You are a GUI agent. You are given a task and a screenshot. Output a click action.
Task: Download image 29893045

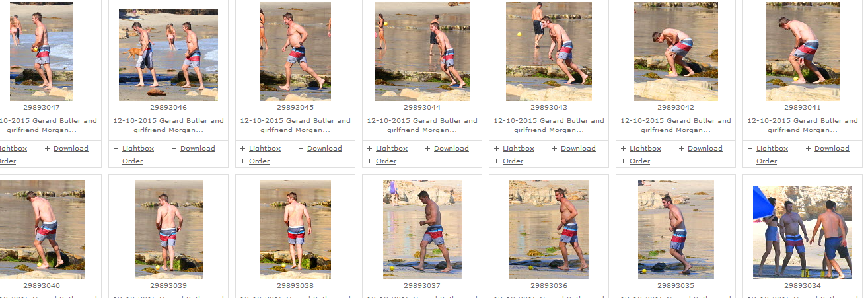(x=324, y=149)
